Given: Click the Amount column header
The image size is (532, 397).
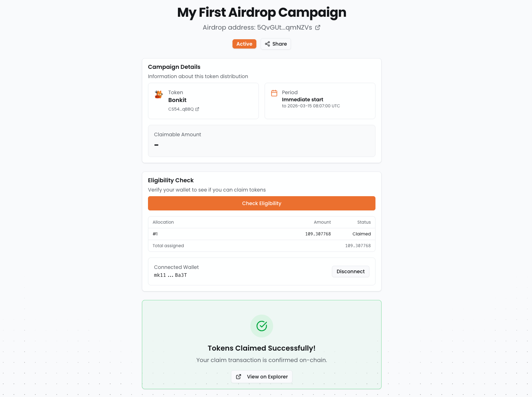Looking at the screenshot, I should pyautogui.click(x=322, y=222).
